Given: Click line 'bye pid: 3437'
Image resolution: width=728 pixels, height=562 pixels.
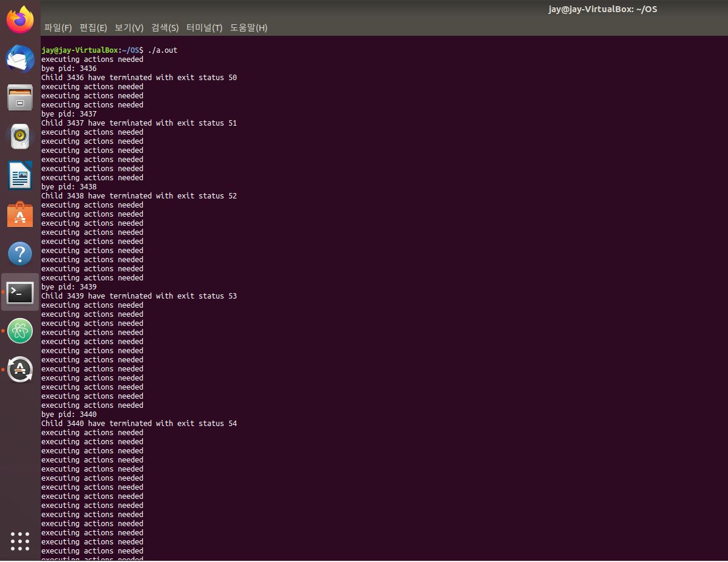Looking at the screenshot, I should coord(69,114).
